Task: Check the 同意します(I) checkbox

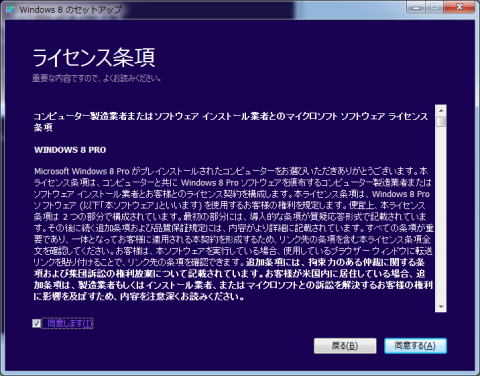Action: pos(36,323)
